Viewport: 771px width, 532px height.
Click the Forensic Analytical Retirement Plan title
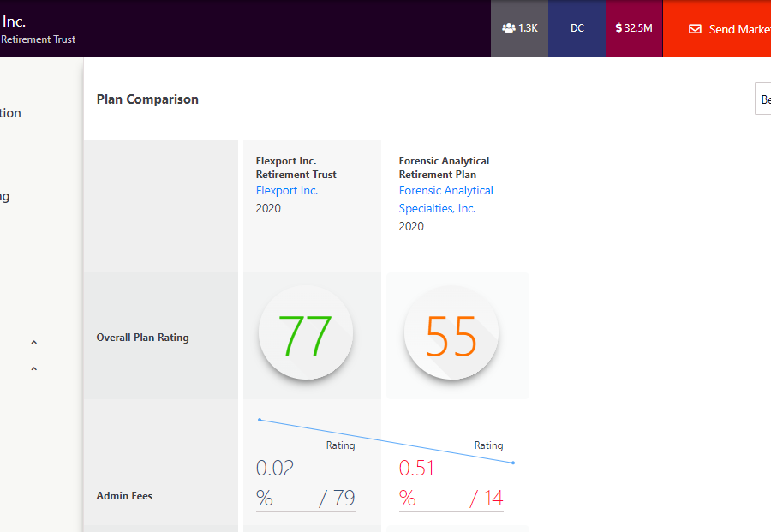(444, 167)
